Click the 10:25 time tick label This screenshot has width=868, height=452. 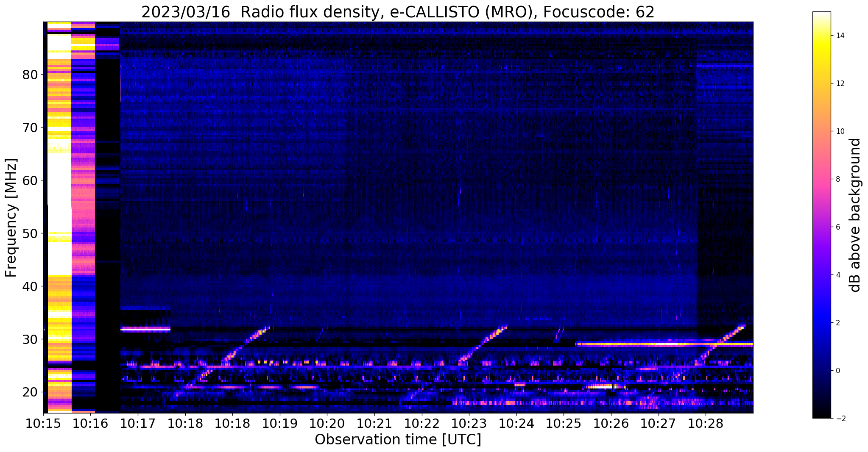pos(564,424)
